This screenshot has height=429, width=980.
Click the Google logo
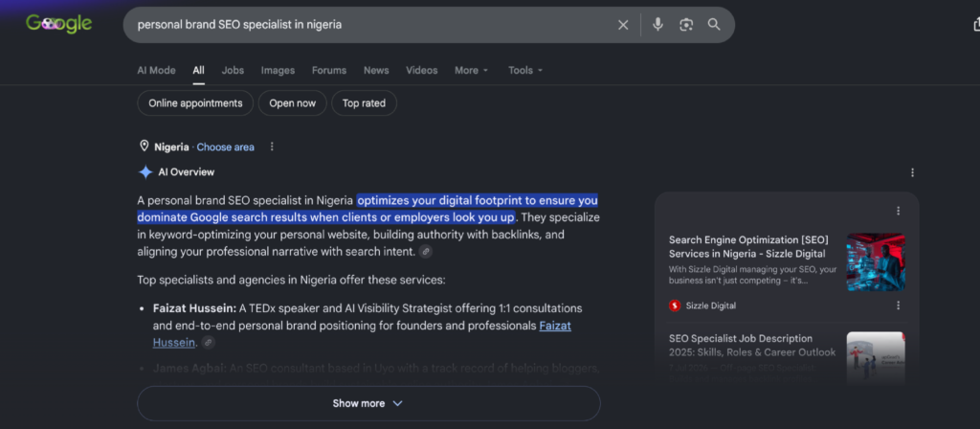pos(58,24)
